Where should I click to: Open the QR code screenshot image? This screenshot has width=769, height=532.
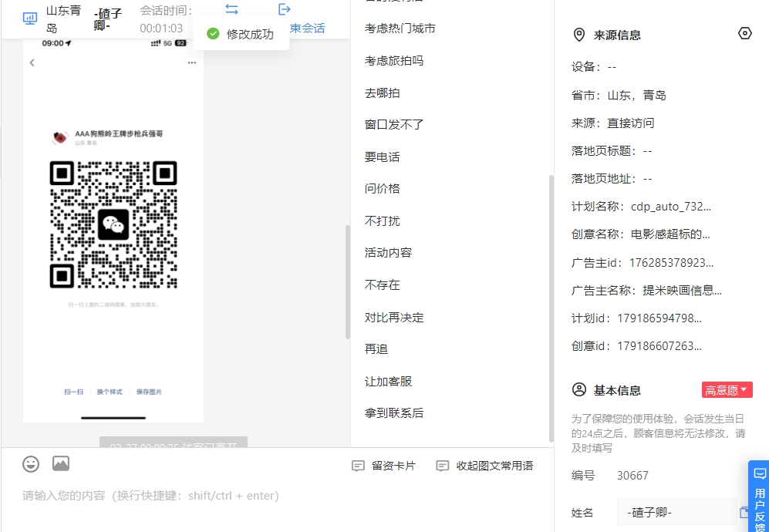[113, 230]
